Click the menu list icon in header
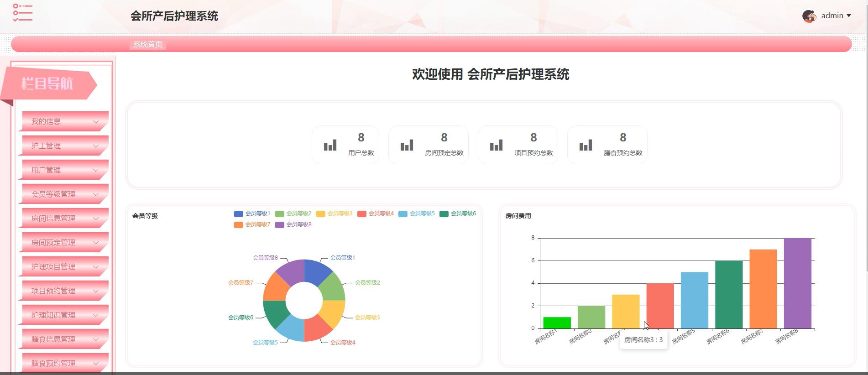868x375 pixels. (x=22, y=13)
